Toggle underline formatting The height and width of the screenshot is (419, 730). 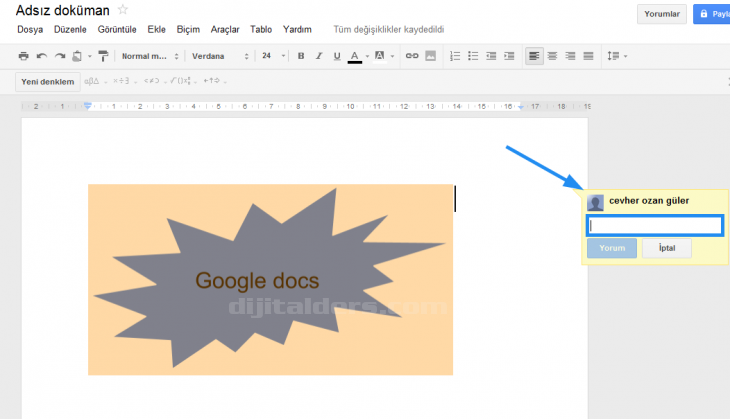coord(337,56)
